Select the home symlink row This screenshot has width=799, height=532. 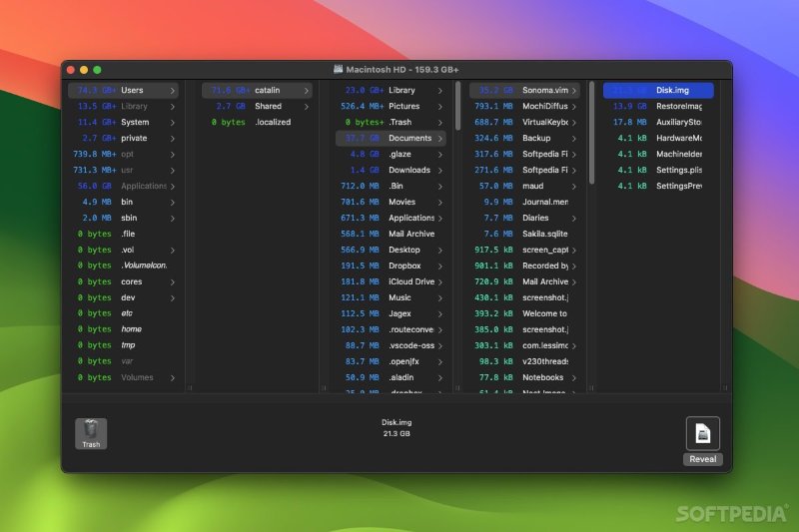coord(123,329)
